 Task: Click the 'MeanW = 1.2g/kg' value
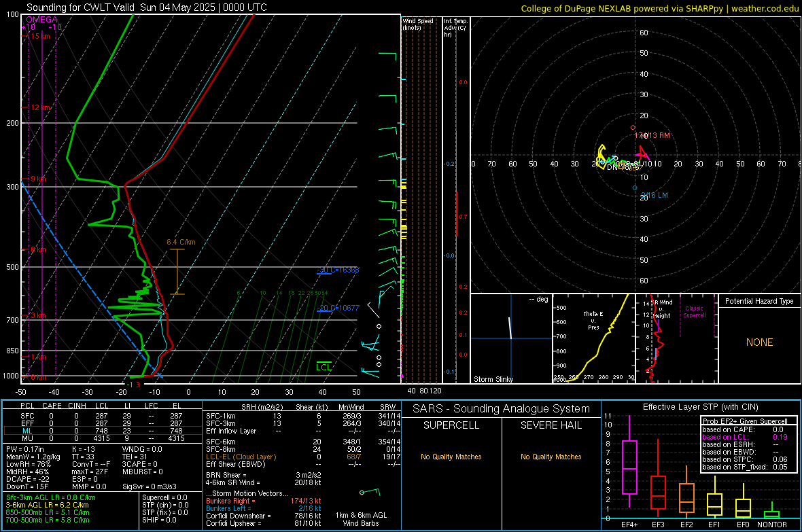[x=33, y=457]
